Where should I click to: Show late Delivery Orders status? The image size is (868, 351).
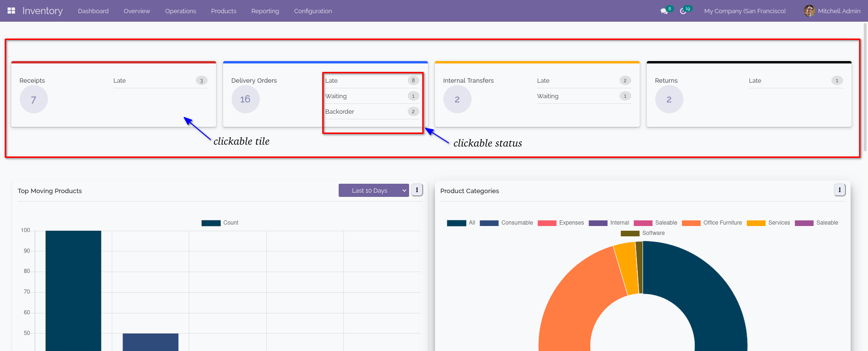(x=372, y=80)
